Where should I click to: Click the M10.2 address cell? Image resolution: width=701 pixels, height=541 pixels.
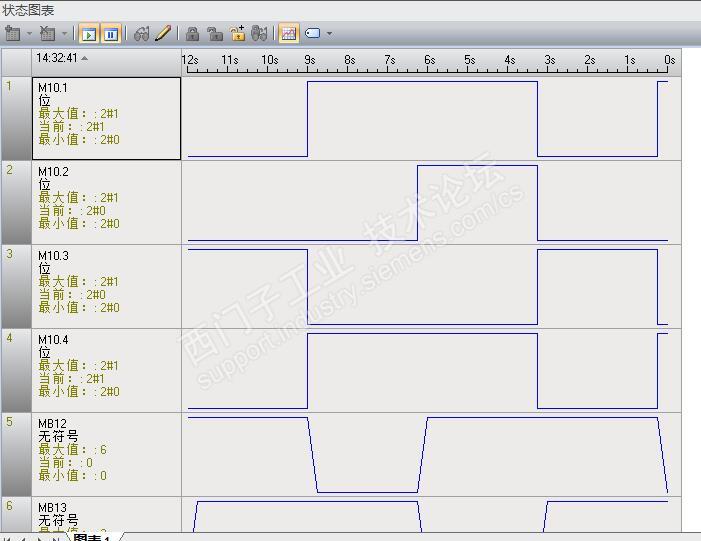(x=106, y=203)
